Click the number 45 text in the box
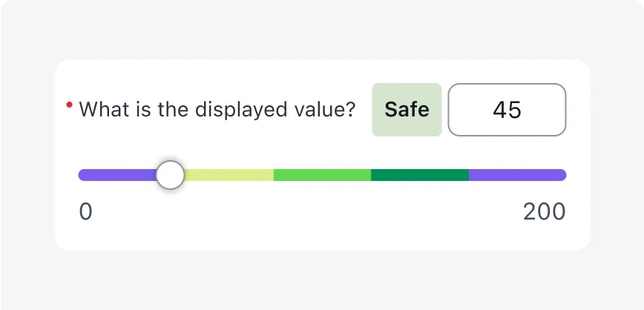 507,110
